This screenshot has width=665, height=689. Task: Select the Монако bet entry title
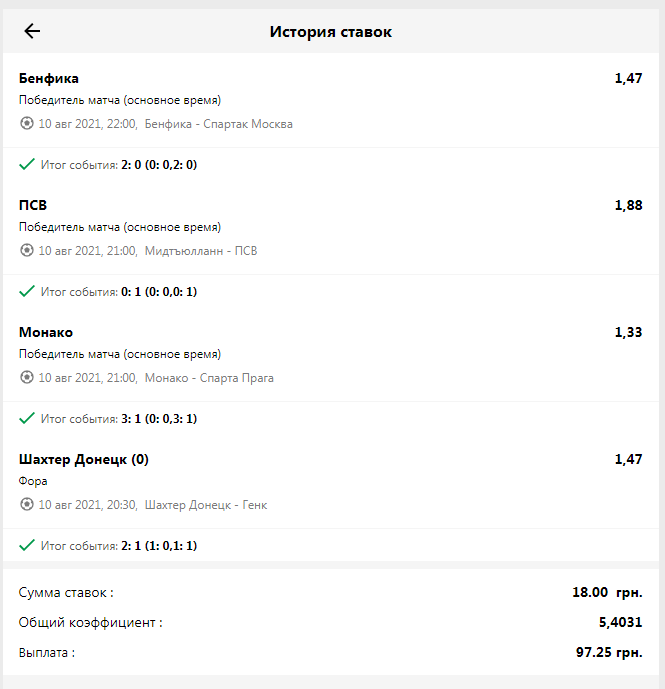[46, 332]
